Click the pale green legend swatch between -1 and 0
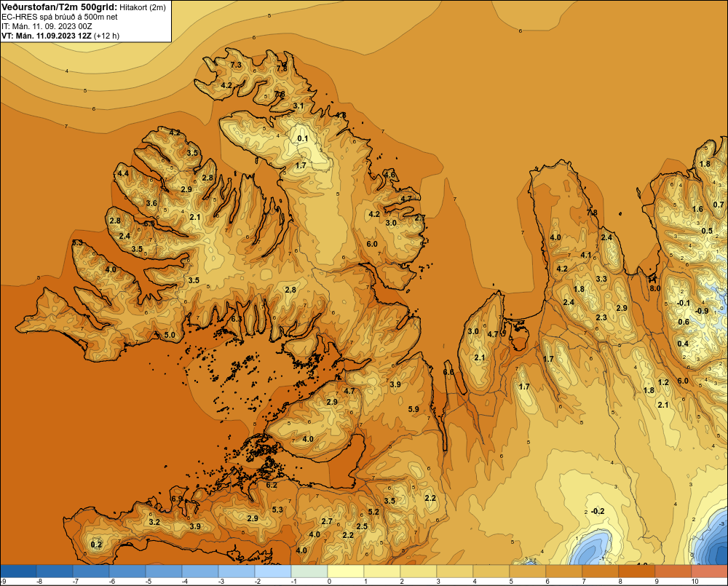This screenshot has width=728, height=586. click(x=309, y=571)
